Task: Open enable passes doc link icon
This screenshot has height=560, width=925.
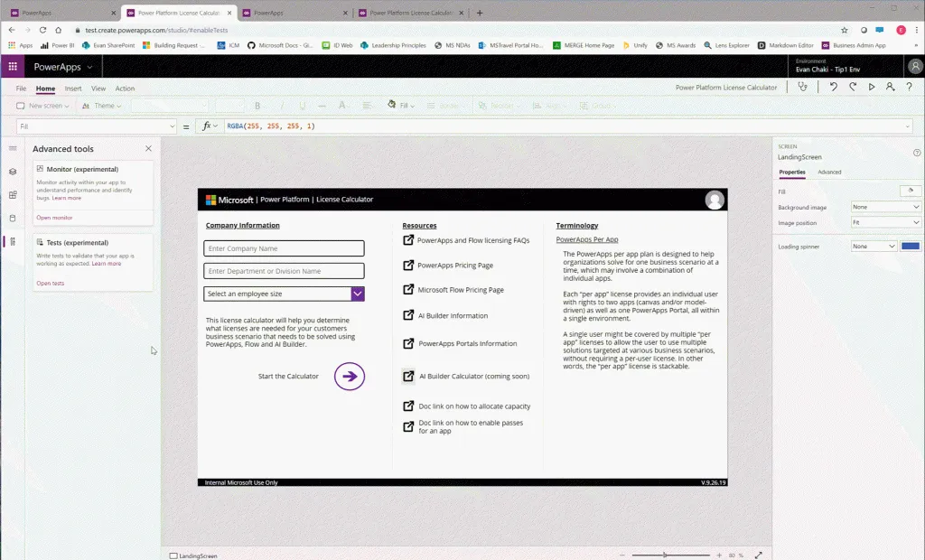Action: 408,426
